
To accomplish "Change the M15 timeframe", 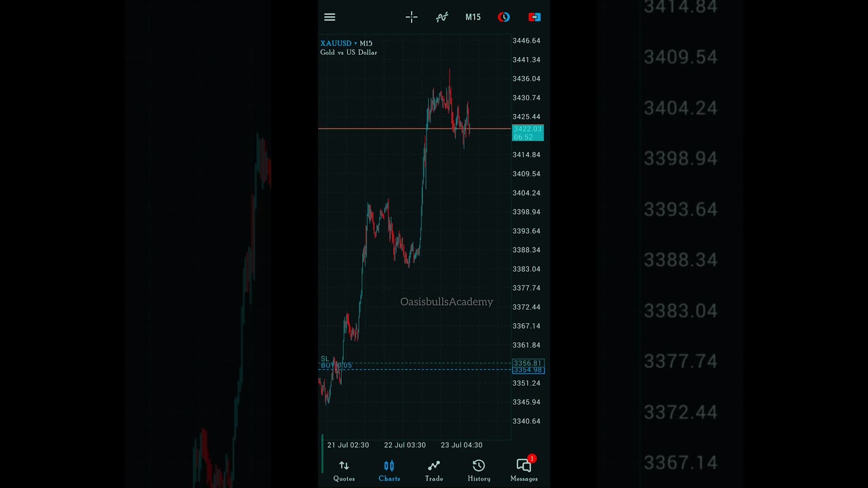I will click(473, 17).
